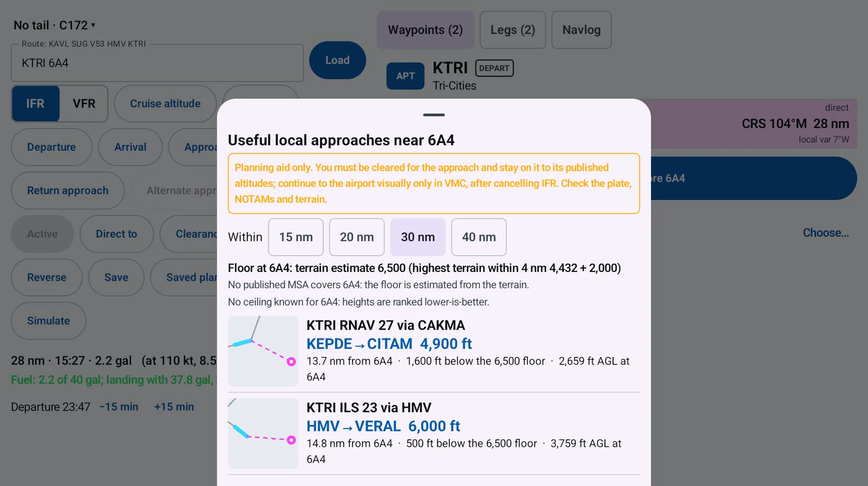This screenshot has width=868, height=486.
Task: Shift departure time by −15 min
Action: (x=119, y=407)
